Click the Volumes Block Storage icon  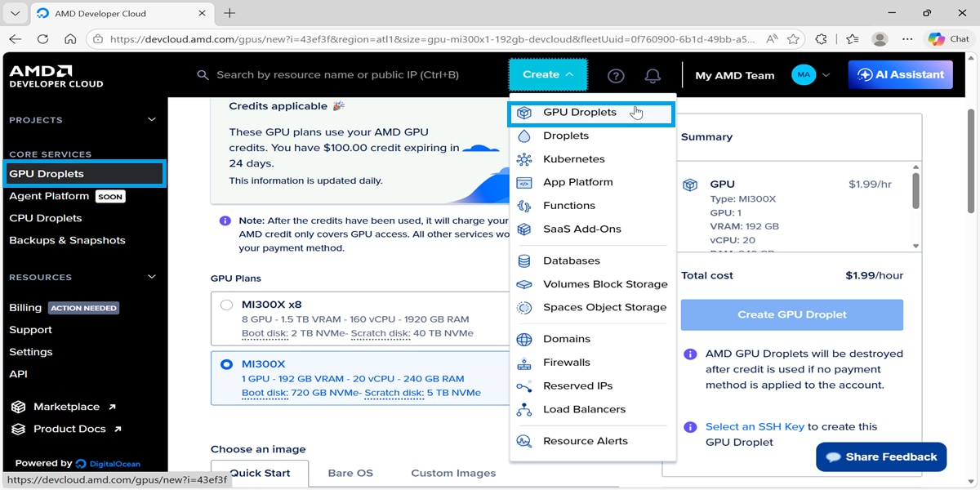click(x=524, y=284)
